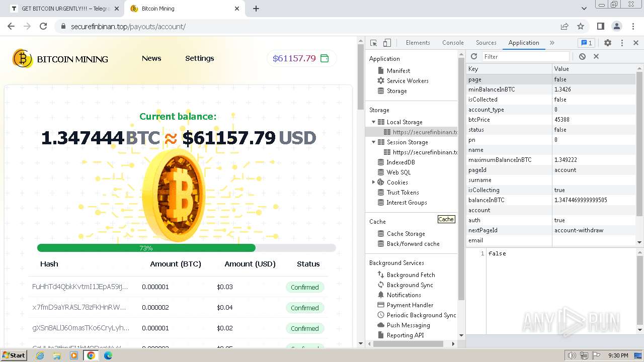Viewport: 644px width, 362px height.
Task: Open the browser side panel icon
Action: pos(601,26)
